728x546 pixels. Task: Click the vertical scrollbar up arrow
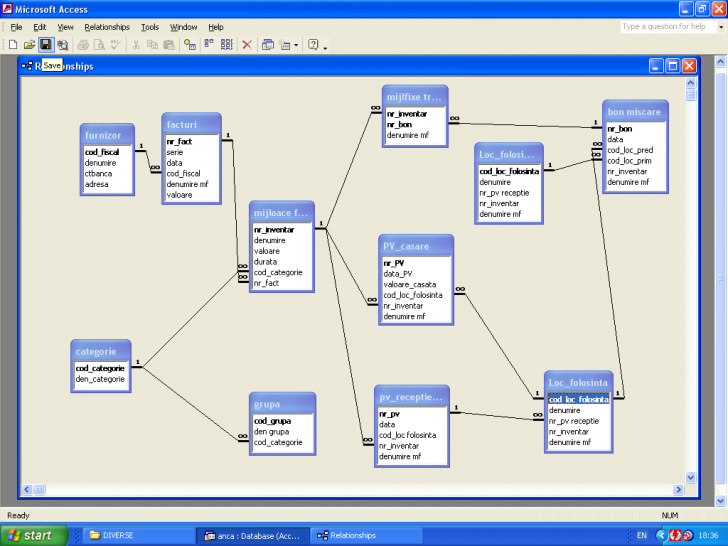(691, 83)
